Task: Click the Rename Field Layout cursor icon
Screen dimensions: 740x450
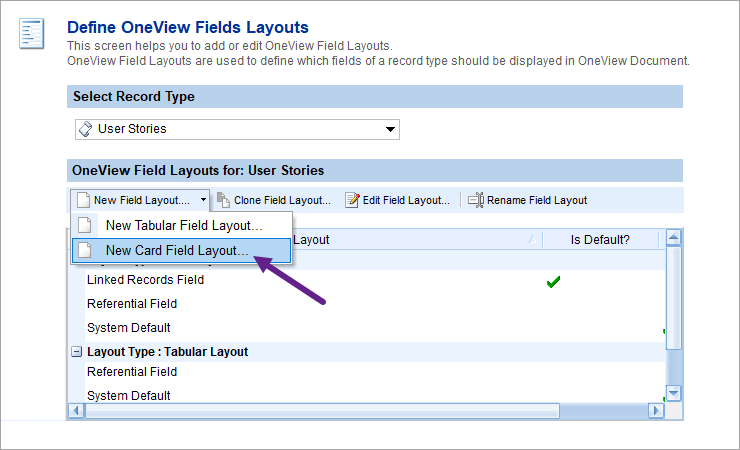Action: pyautogui.click(x=476, y=200)
